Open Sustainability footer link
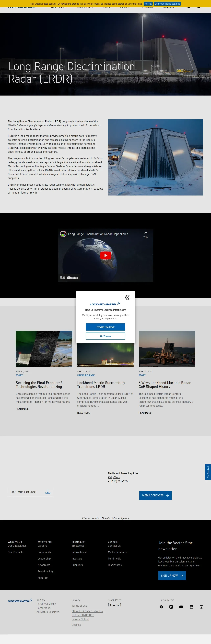The image size is (211, 644). pyautogui.click(x=45, y=571)
